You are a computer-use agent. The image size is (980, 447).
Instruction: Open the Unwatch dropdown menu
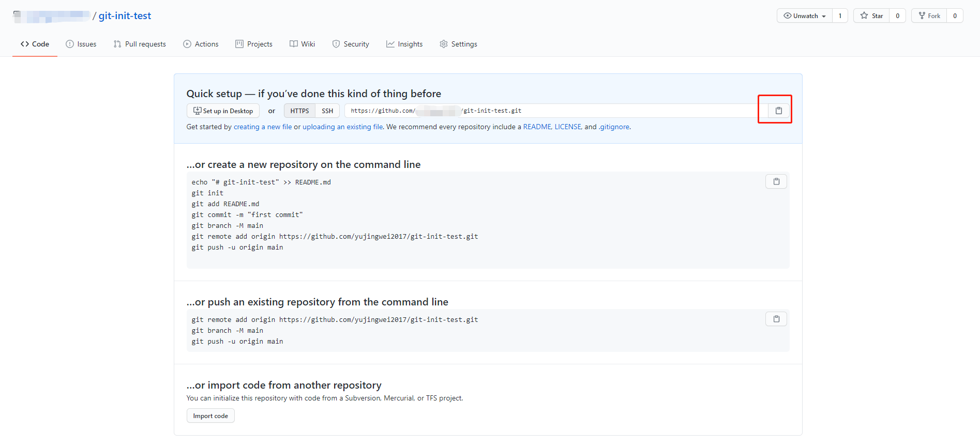point(804,16)
